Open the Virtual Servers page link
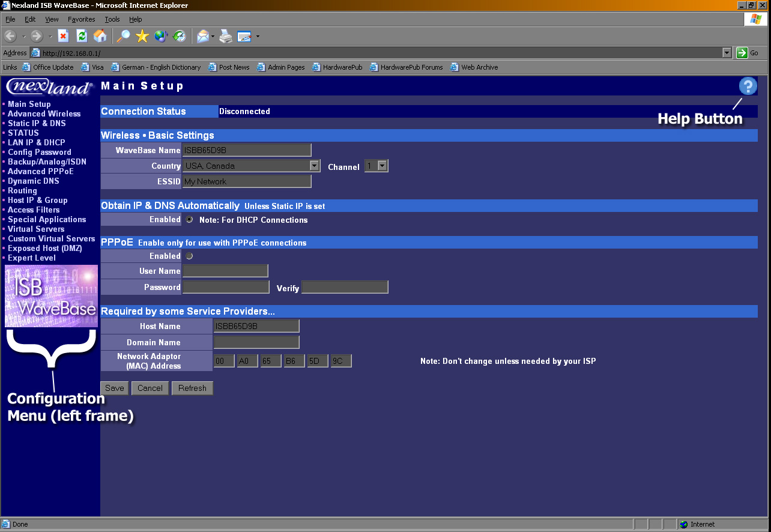This screenshot has width=771, height=532. tap(36, 229)
